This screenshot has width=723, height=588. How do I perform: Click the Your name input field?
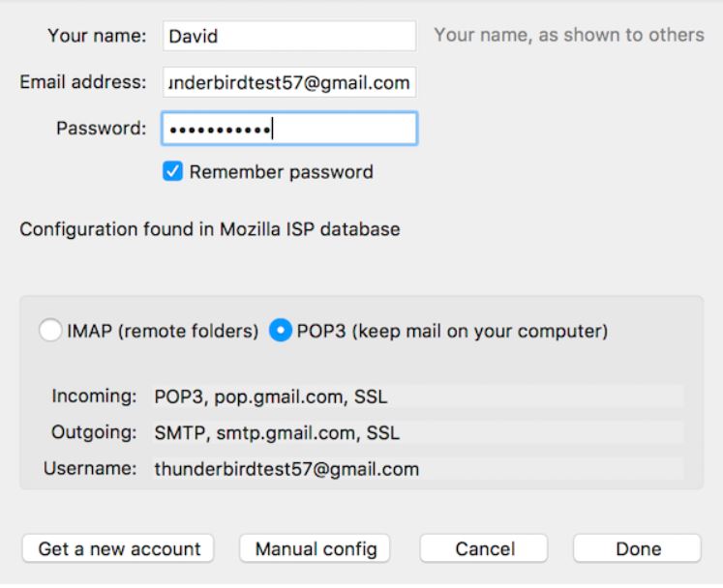[x=289, y=36]
